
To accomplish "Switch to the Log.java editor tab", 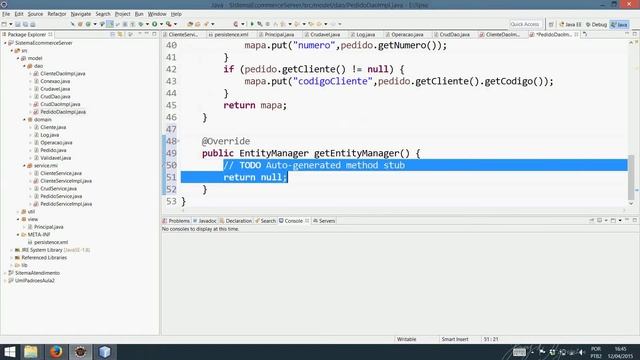I will click(x=362, y=35).
